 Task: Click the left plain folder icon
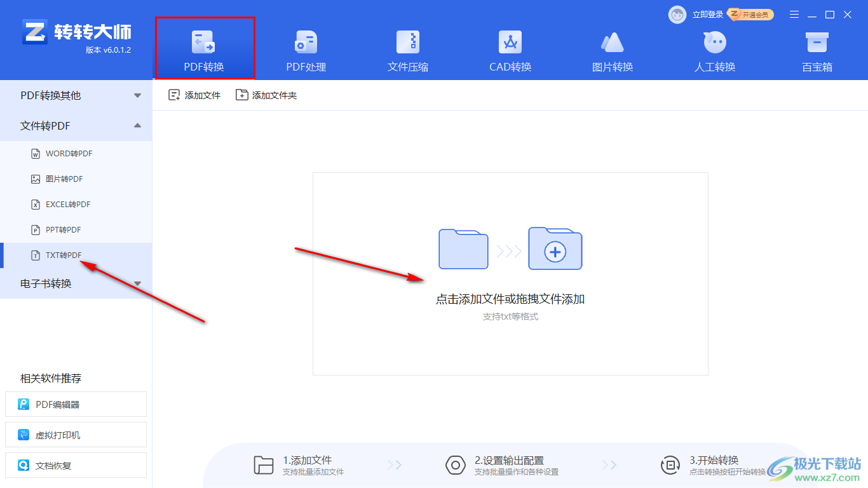coord(463,249)
